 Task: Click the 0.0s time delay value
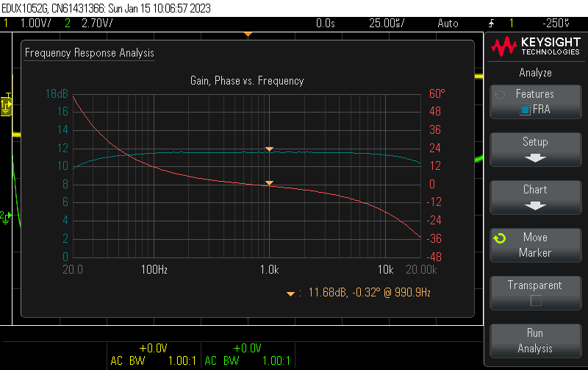325,24
